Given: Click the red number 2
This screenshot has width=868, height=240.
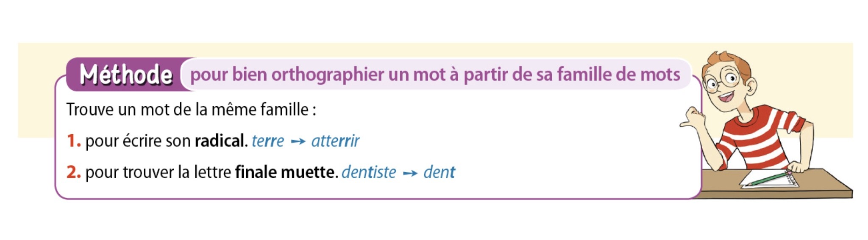Looking at the screenshot, I should [74, 172].
